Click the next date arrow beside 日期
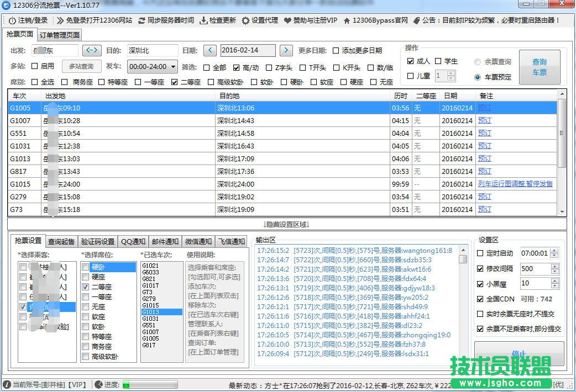 (x=286, y=50)
